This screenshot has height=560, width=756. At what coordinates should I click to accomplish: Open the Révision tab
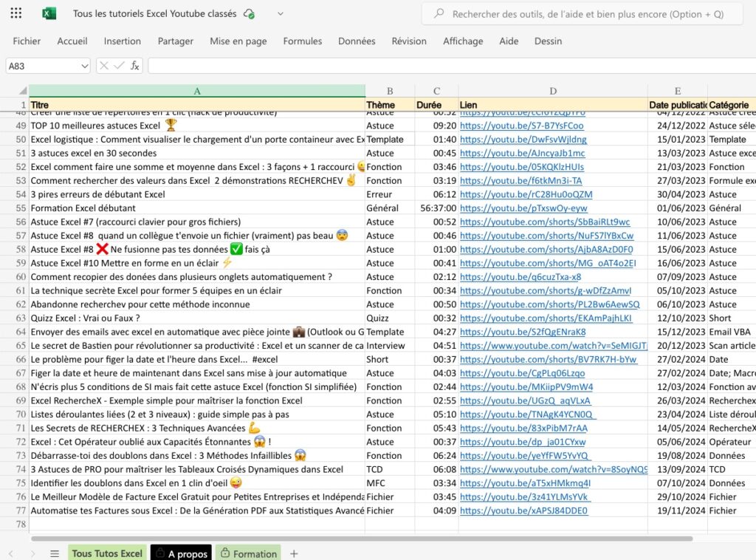409,41
